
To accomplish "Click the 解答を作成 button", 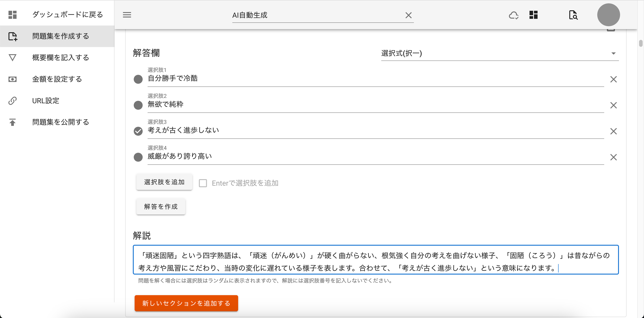I will pyautogui.click(x=161, y=206).
